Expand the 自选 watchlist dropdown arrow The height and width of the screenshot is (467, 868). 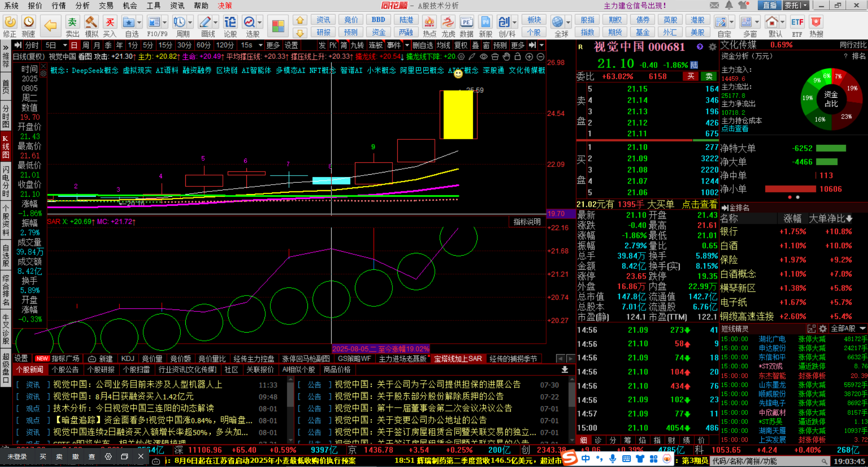click(139, 22)
